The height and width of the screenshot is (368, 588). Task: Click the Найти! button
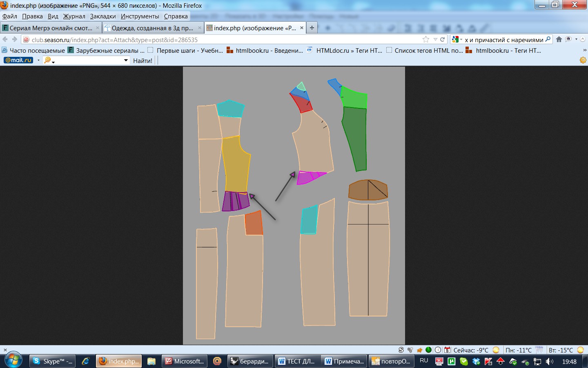[x=143, y=61]
